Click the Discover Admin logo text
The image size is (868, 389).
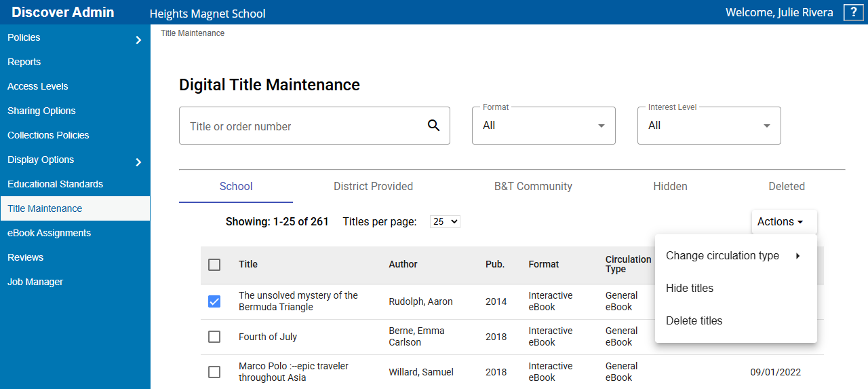(63, 12)
